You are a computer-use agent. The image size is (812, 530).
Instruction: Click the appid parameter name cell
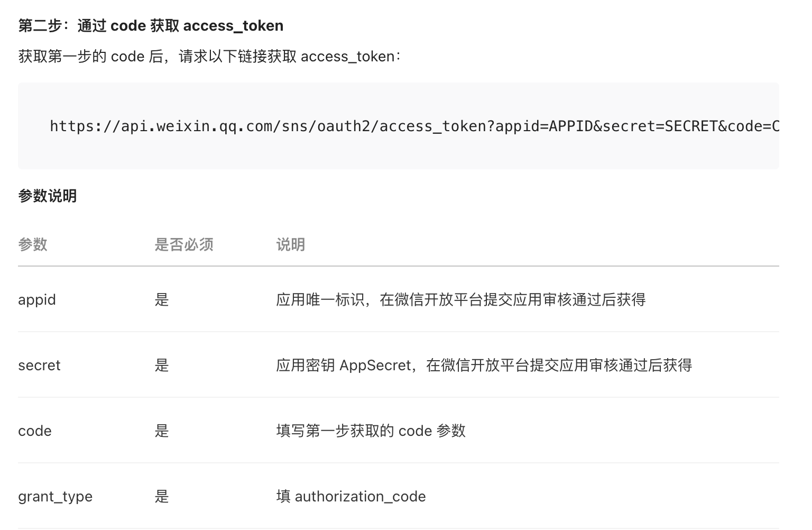pyautogui.click(x=37, y=300)
